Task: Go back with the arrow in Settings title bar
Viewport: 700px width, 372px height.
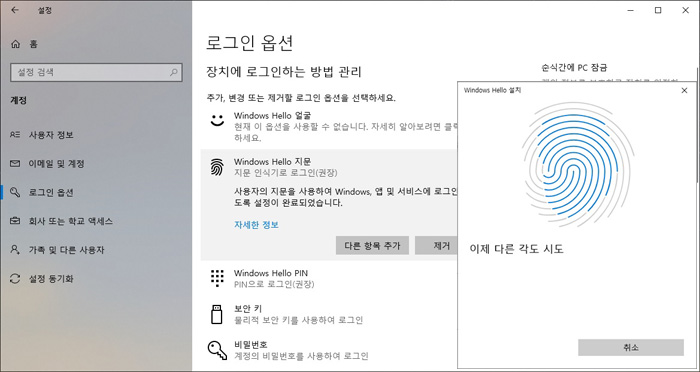Action: [15, 10]
